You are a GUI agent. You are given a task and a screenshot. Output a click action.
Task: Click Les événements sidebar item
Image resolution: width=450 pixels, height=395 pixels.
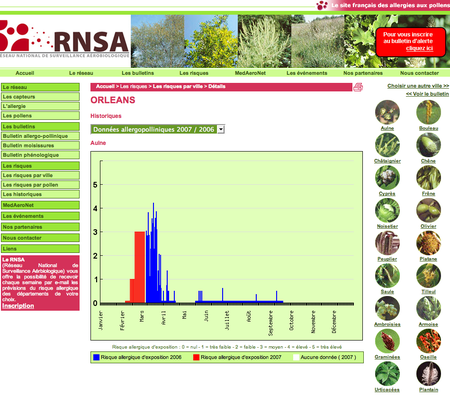tap(40, 216)
